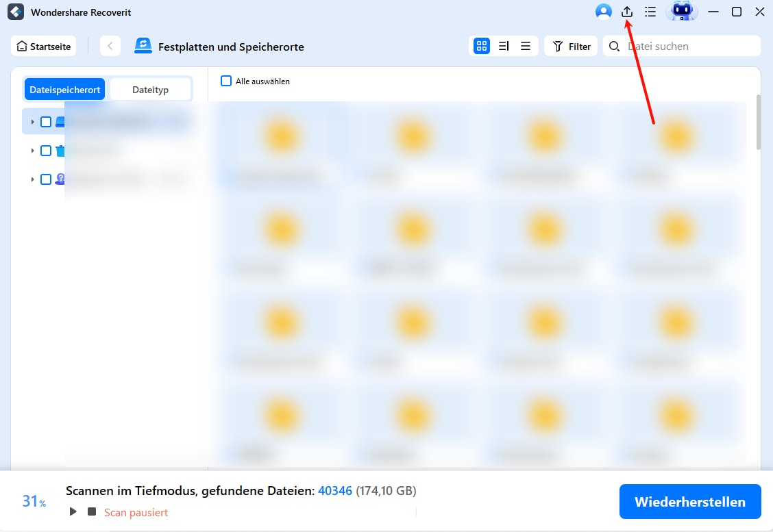Viewport: 773px width, 532px height.
Task: Select the question-mark location icon in tree
Action: tap(60, 179)
